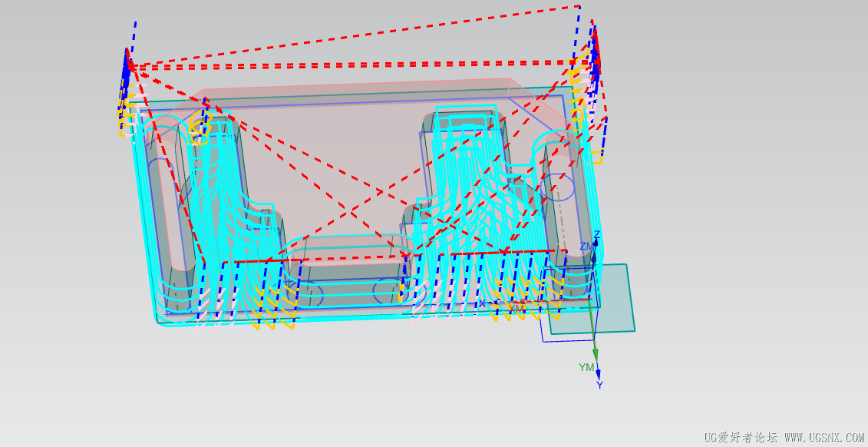Select the teal MCS plane square

click(589, 299)
